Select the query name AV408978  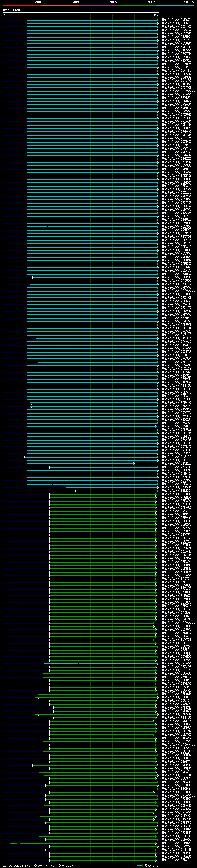[x=11, y=10]
